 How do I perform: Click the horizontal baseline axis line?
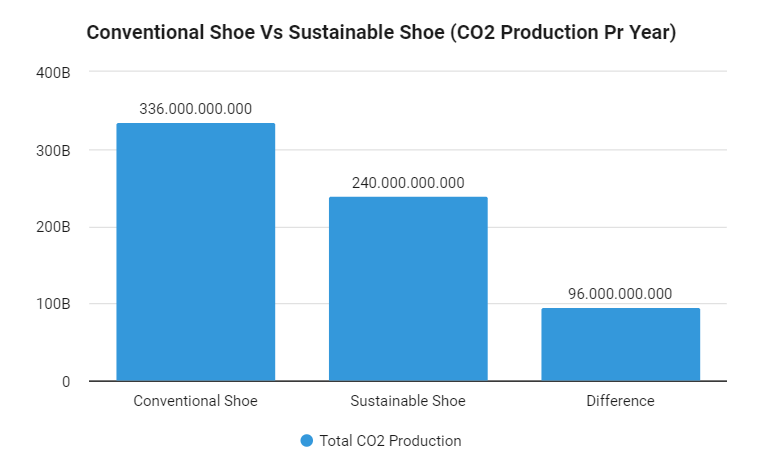pyautogui.click(x=408, y=381)
